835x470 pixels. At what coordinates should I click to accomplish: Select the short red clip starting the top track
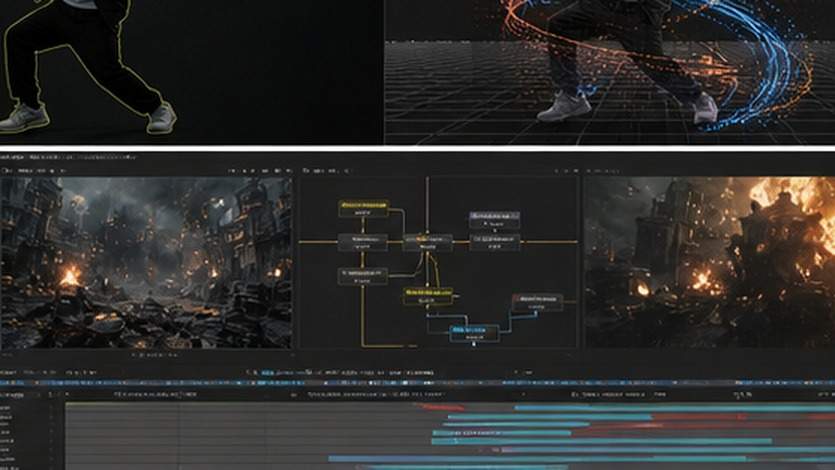(x=439, y=407)
